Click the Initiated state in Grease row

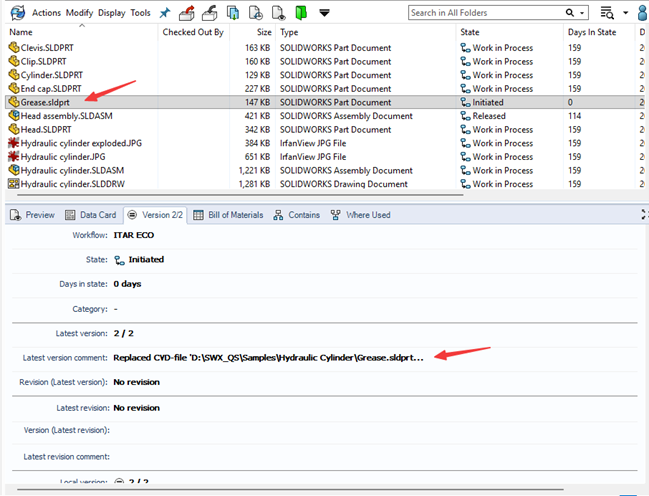(488, 102)
